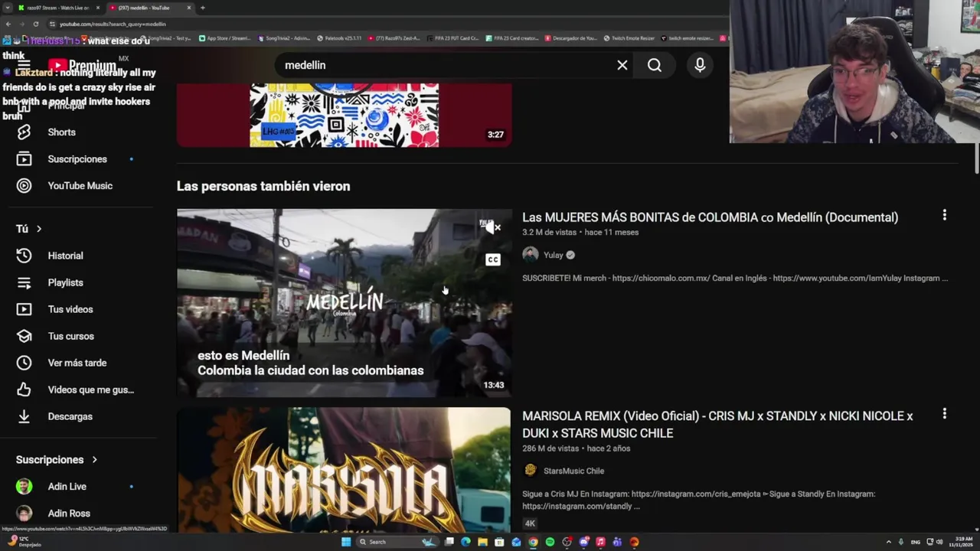Start voice search with the microphone icon

700,65
